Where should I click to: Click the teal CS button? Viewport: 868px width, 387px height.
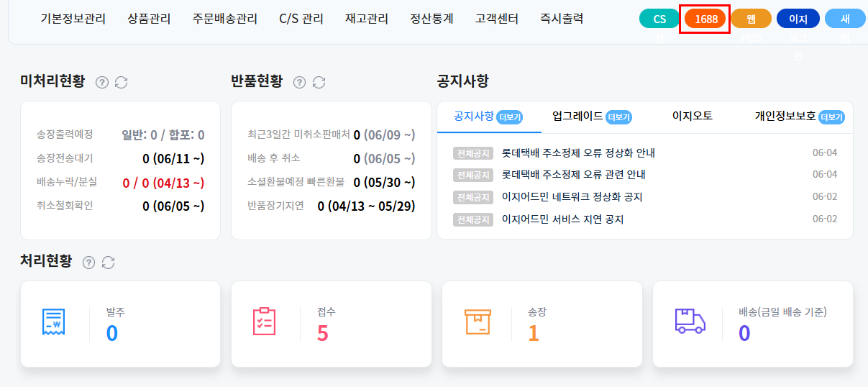[659, 19]
